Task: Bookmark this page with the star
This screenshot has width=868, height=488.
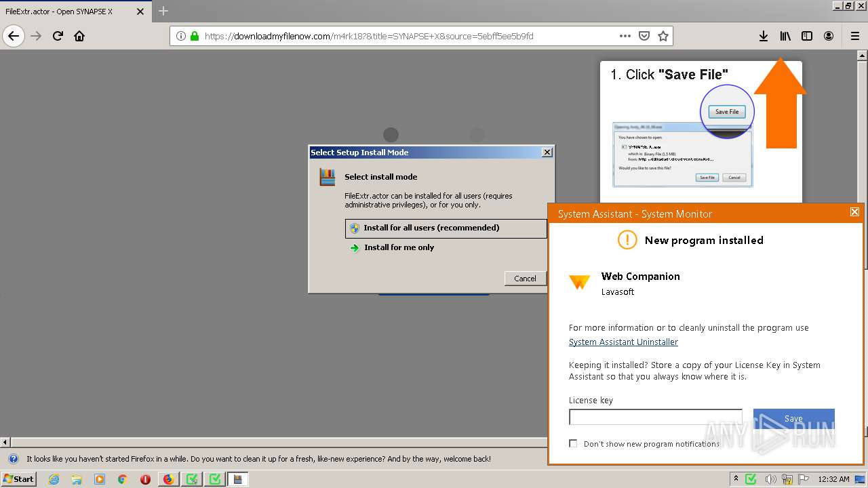Action: [x=663, y=36]
